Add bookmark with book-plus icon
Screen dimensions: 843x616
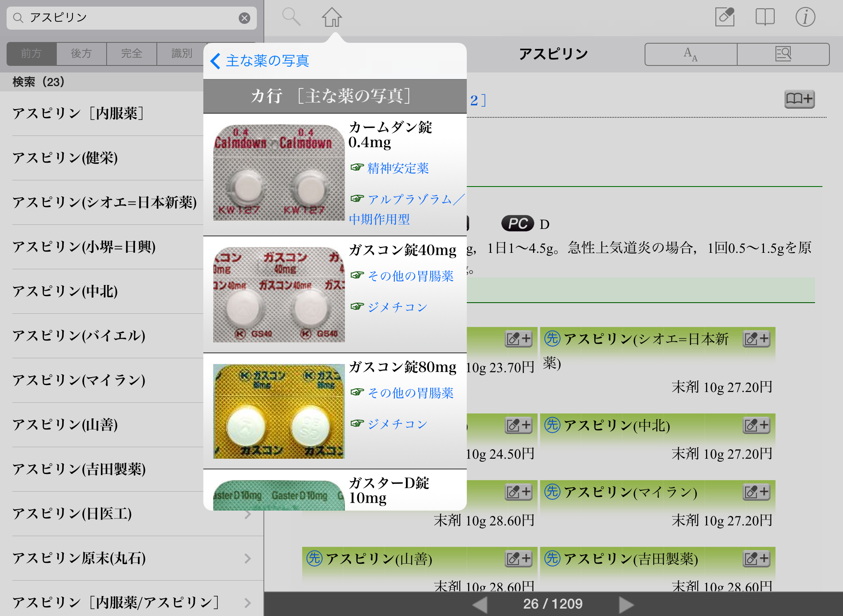[x=799, y=99]
